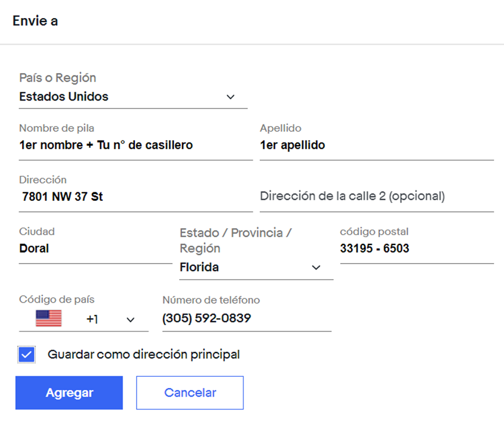Image resolution: width=504 pixels, height=421 pixels.
Task: Click the Agregar button
Action: 69,393
